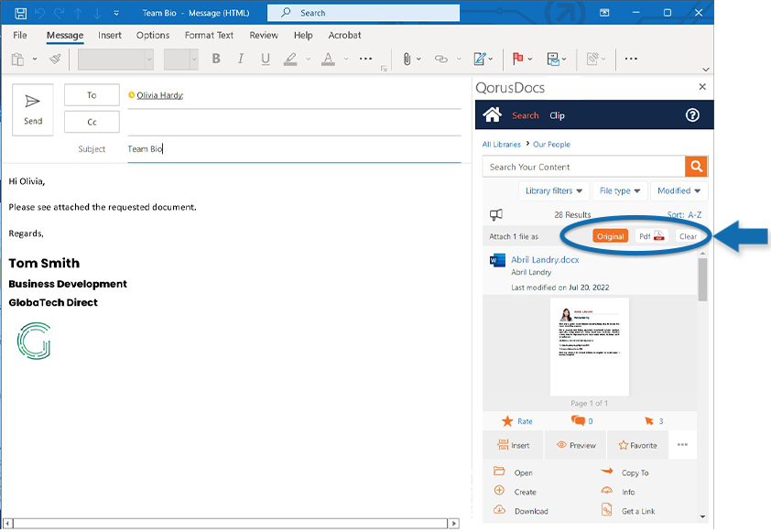Click the Insert action button
The width and height of the screenshot is (771, 532).
pyautogui.click(x=513, y=445)
